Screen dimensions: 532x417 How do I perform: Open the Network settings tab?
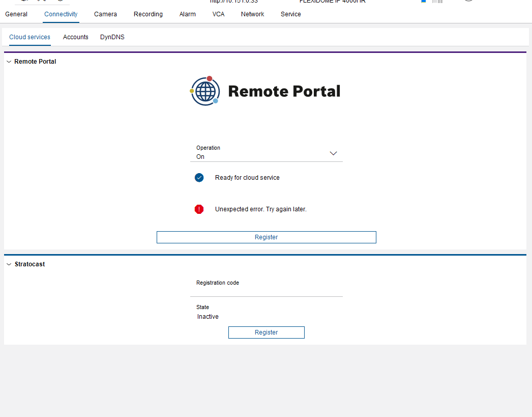[x=252, y=14]
